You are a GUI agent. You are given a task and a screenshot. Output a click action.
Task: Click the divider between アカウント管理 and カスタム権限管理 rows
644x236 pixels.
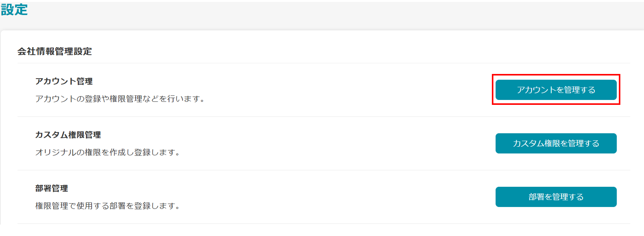[324, 117]
